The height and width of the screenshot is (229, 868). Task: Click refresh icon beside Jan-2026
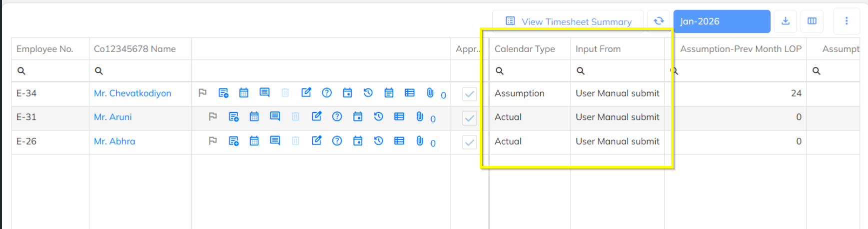tap(659, 21)
